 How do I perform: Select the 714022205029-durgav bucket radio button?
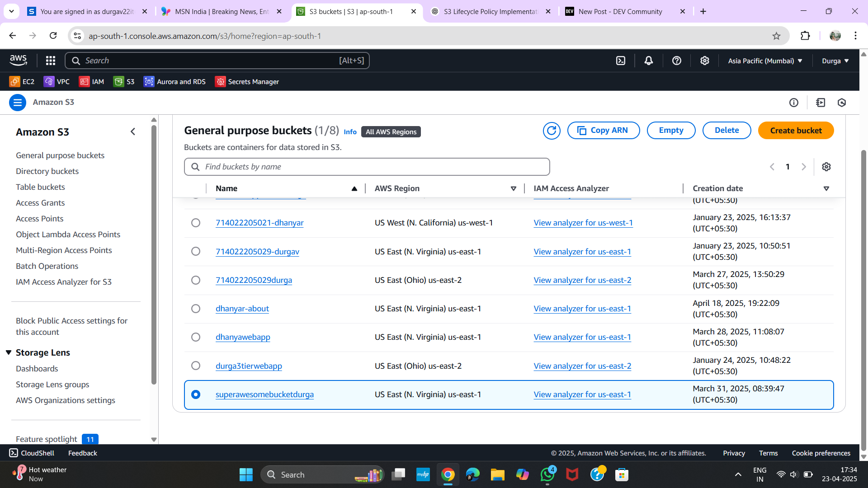pos(196,251)
